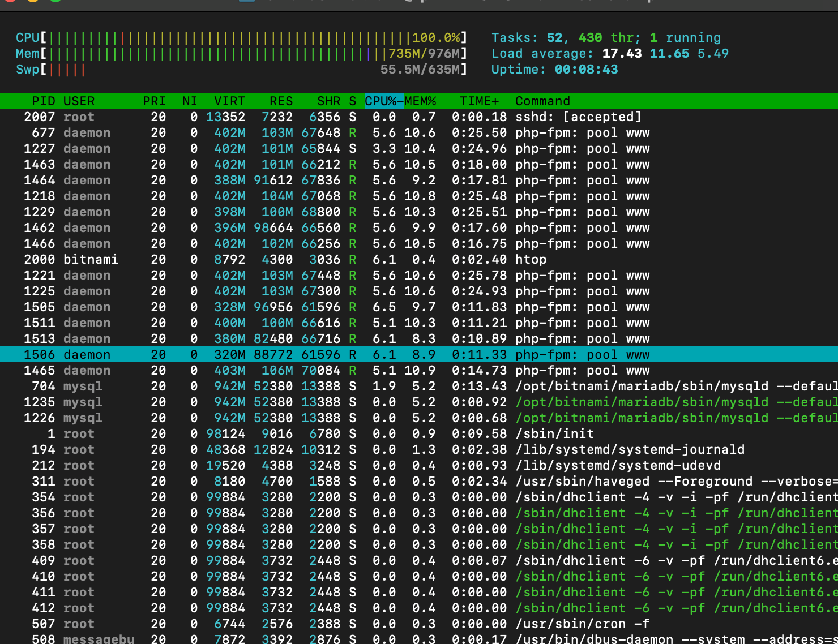Select process row with PID 1505

pos(419,307)
